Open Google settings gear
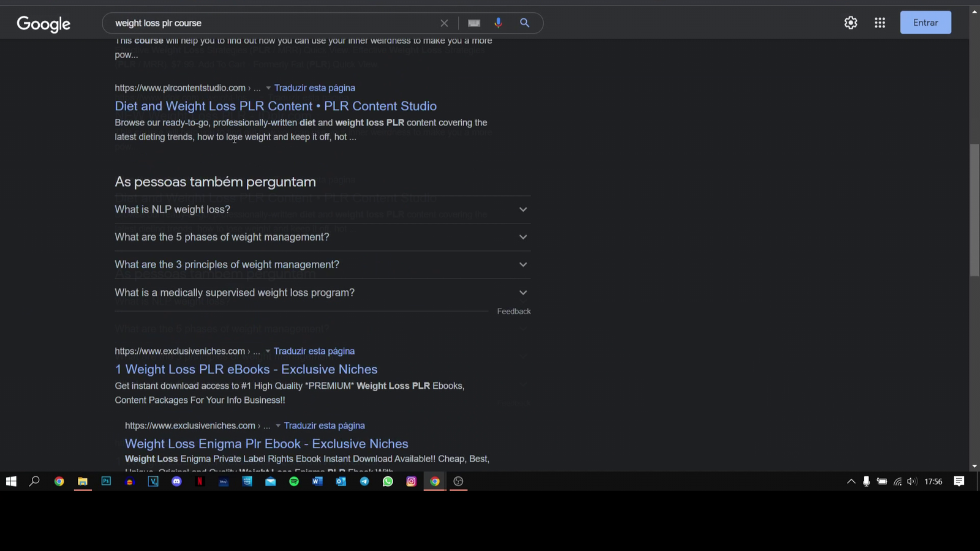Image resolution: width=980 pixels, height=551 pixels. point(851,23)
